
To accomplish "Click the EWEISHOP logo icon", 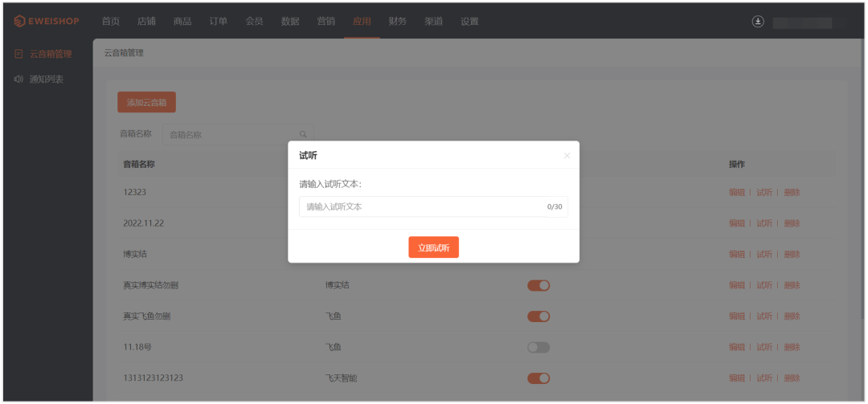I will tap(19, 21).
